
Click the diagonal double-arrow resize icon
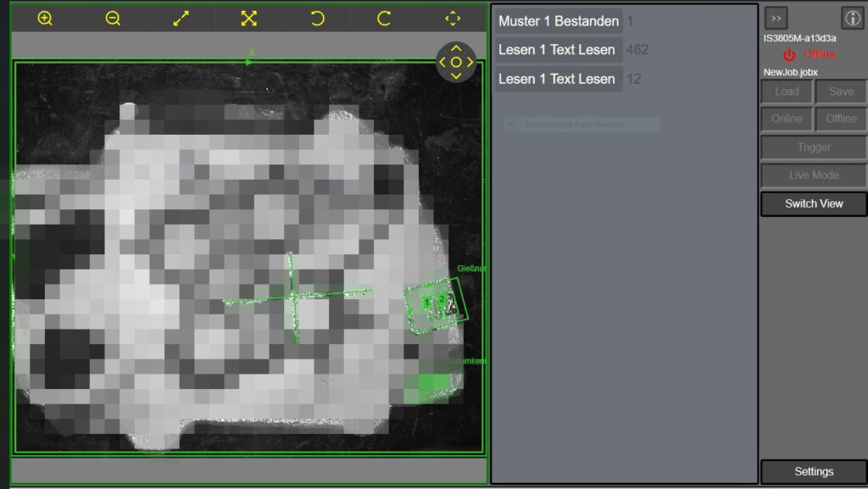point(181,18)
